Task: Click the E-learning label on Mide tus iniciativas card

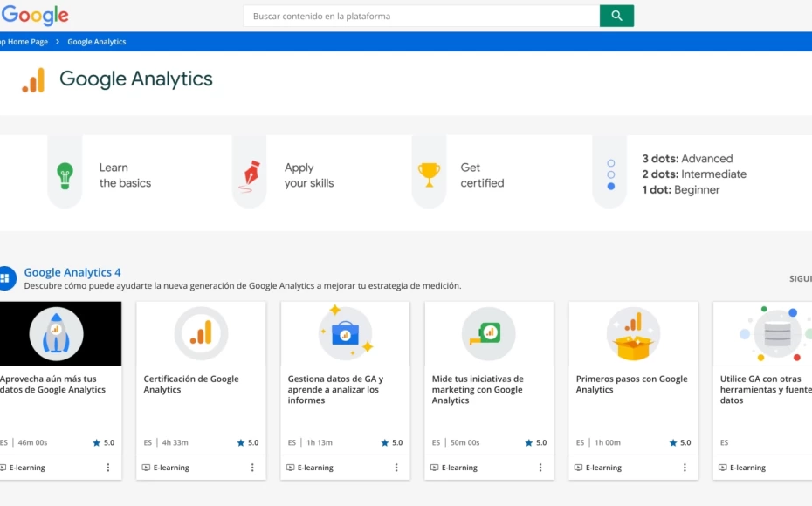Action: click(x=459, y=468)
